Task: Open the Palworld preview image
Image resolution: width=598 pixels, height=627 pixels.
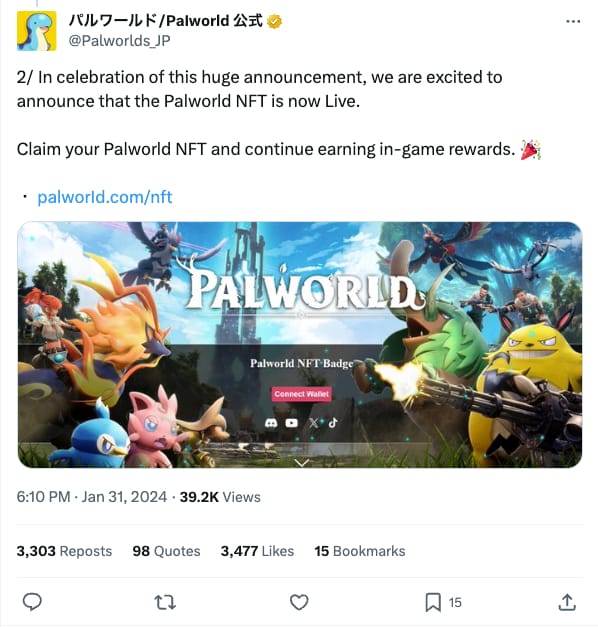Action: [x=300, y=345]
